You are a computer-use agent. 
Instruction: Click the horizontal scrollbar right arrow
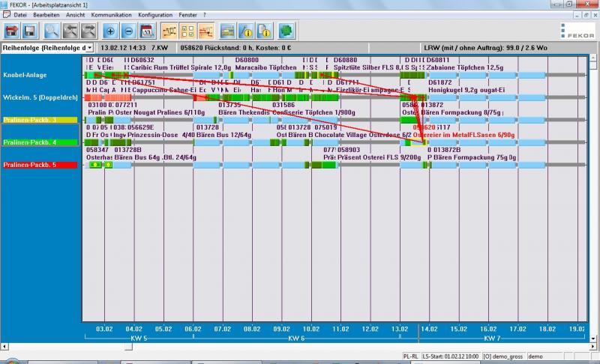click(592, 347)
